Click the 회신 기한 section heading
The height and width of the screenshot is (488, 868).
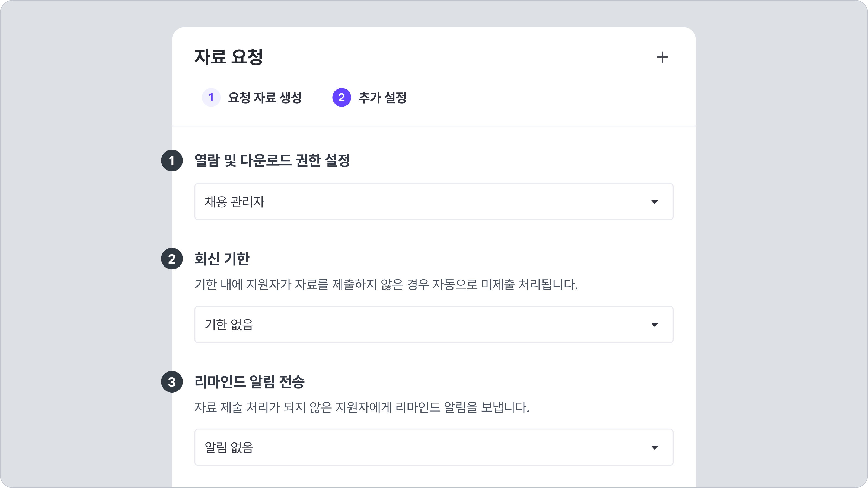pos(222,259)
